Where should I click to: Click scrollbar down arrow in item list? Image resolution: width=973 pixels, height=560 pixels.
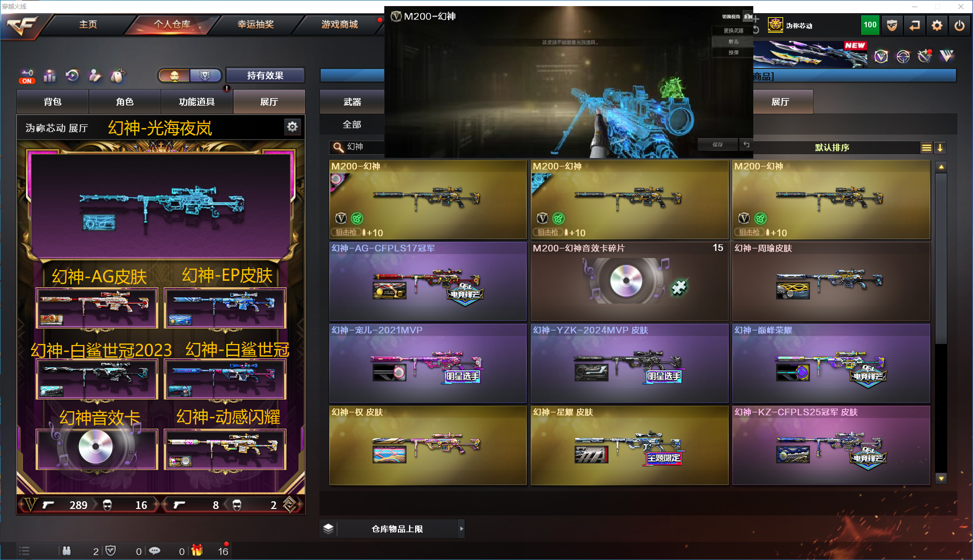coord(941,478)
